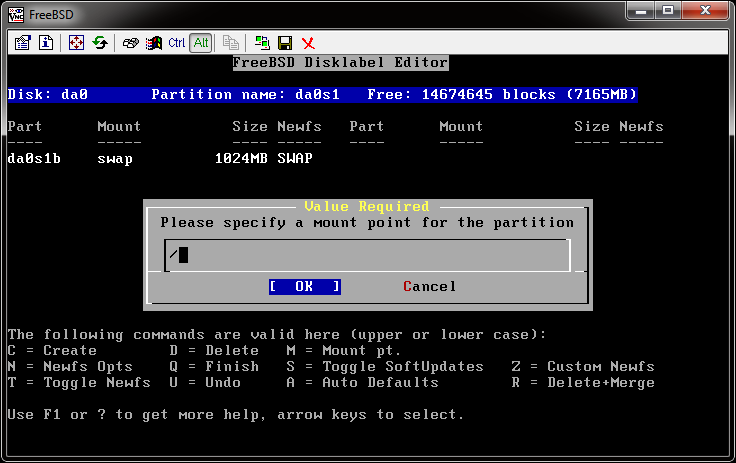Toggle the Ctrl key modifier
Viewport: 736px width, 463px height.
176,43
